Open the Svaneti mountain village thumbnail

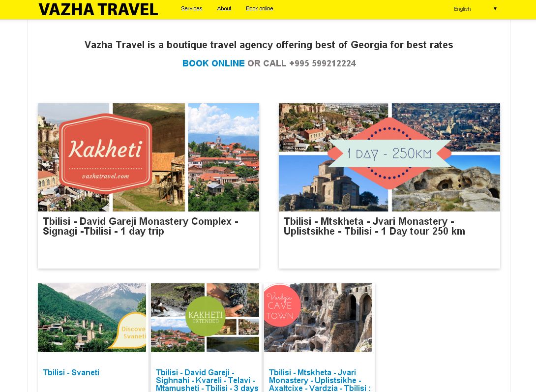(x=92, y=318)
